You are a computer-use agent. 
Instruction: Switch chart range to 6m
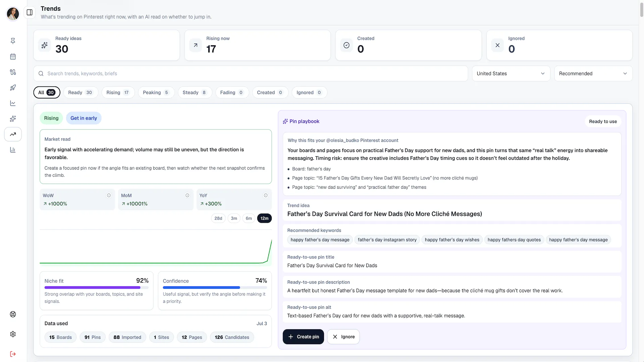[x=249, y=219]
